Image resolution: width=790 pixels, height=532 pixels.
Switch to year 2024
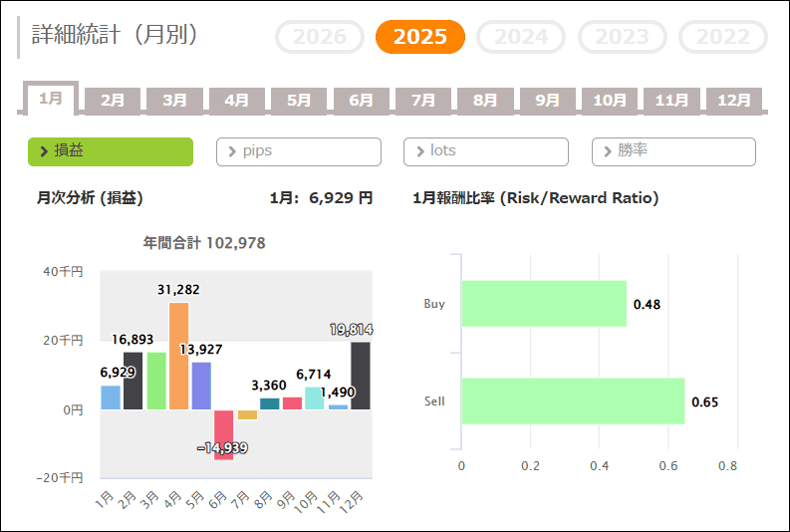pos(521,37)
